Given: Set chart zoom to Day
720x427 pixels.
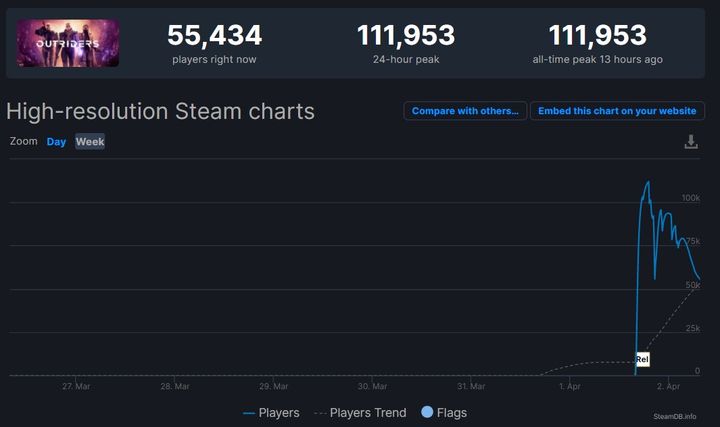Looking at the screenshot, I should click(x=56, y=142).
